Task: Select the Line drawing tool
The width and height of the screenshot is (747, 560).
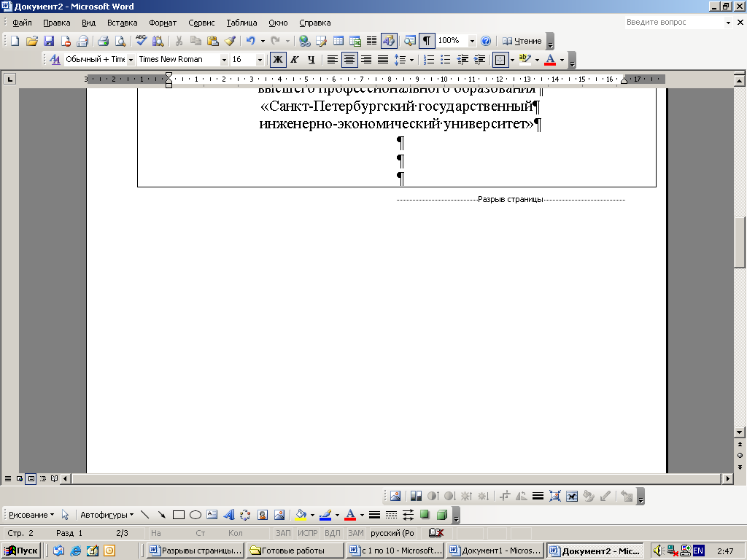Action: coord(145,515)
